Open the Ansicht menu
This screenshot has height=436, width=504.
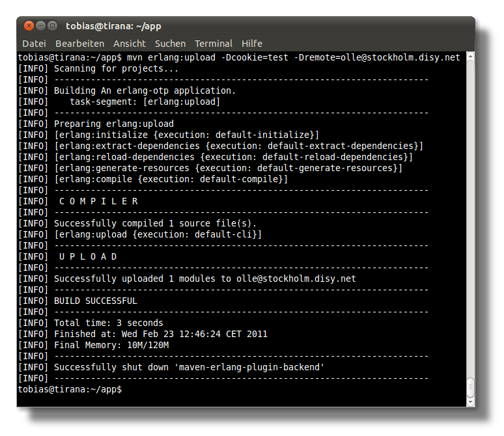tap(130, 44)
